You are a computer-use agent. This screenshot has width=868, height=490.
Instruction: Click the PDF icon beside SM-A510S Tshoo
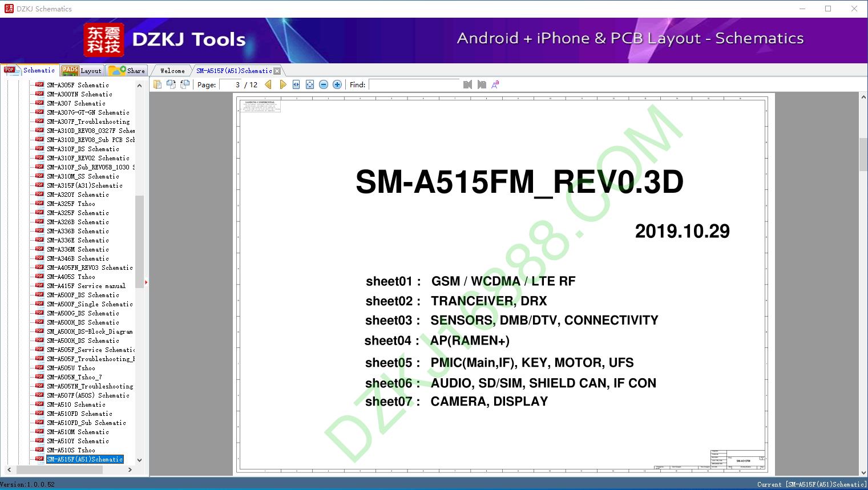tap(39, 449)
